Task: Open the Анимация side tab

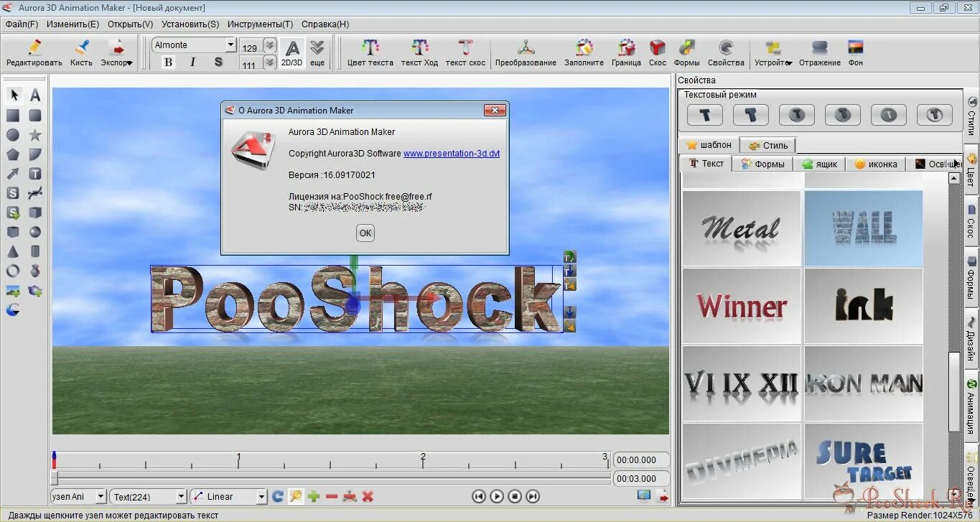Action: pyautogui.click(x=971, y=406)
